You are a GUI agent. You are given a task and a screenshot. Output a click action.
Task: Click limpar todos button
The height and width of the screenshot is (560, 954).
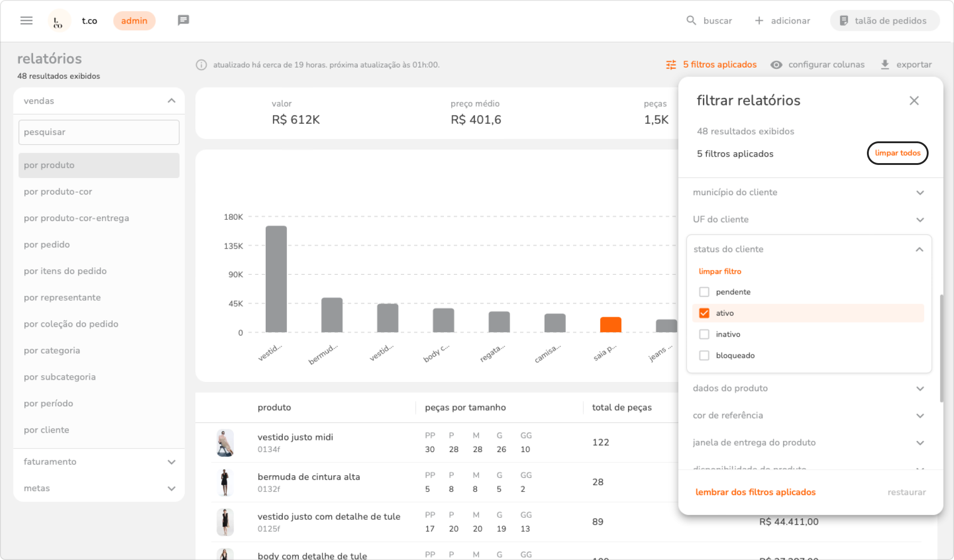coord(897,153)
